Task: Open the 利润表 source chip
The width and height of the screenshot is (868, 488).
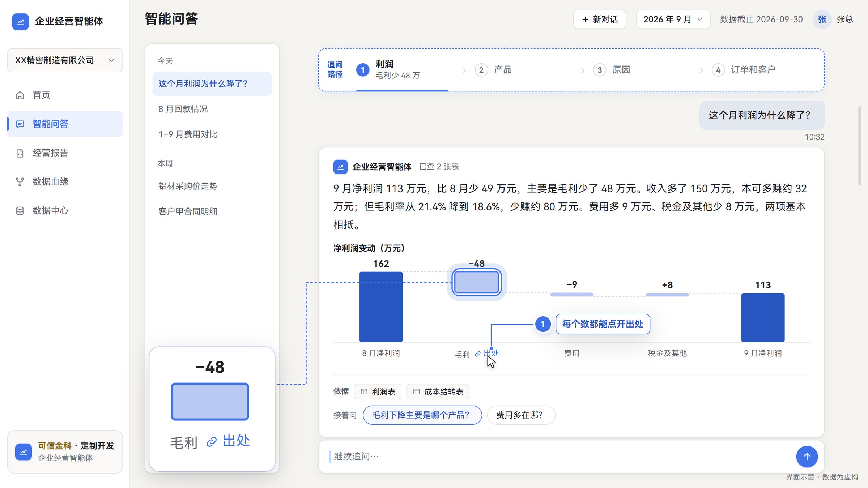Action: (x=378, y=391)
